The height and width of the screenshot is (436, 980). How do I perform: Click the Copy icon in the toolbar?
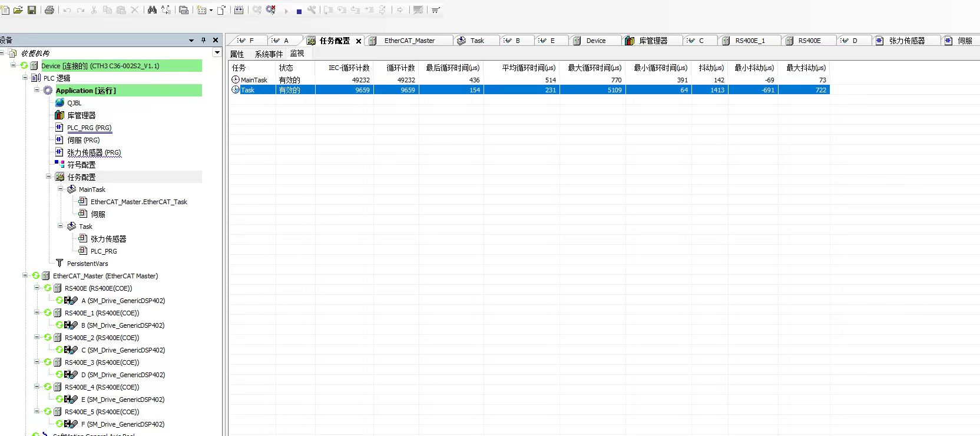(x=107, y=10)
